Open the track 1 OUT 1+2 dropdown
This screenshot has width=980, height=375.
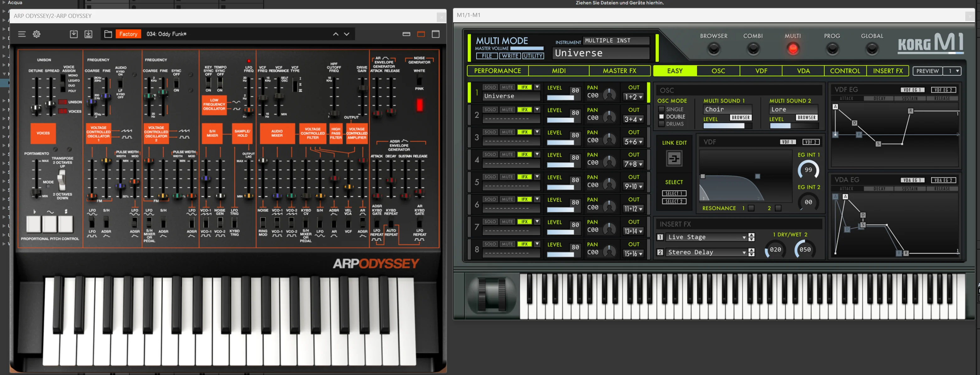(633, 97)
